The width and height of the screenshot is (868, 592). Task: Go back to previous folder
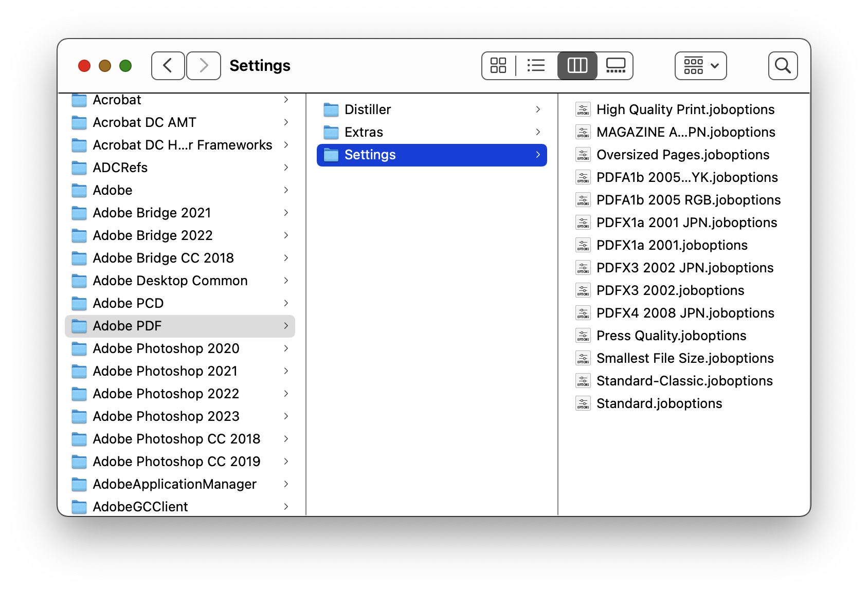tap(168, 66)
